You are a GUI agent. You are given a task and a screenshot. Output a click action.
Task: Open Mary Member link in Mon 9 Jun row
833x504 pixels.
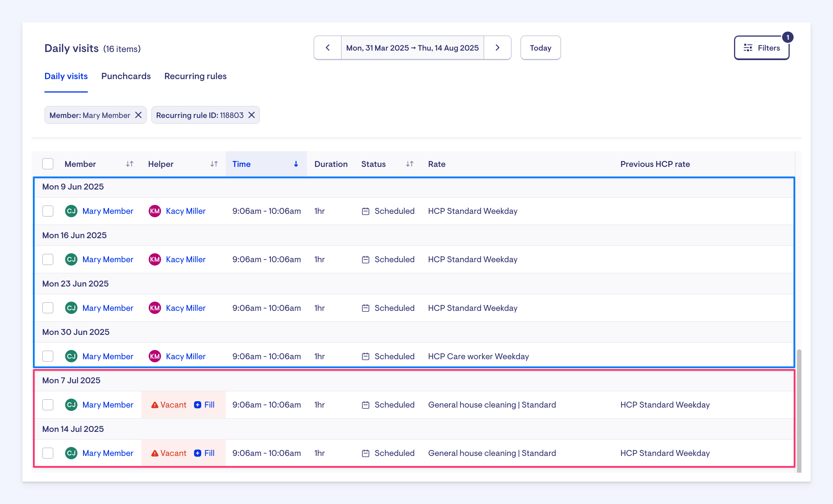(x=108, y=211)
